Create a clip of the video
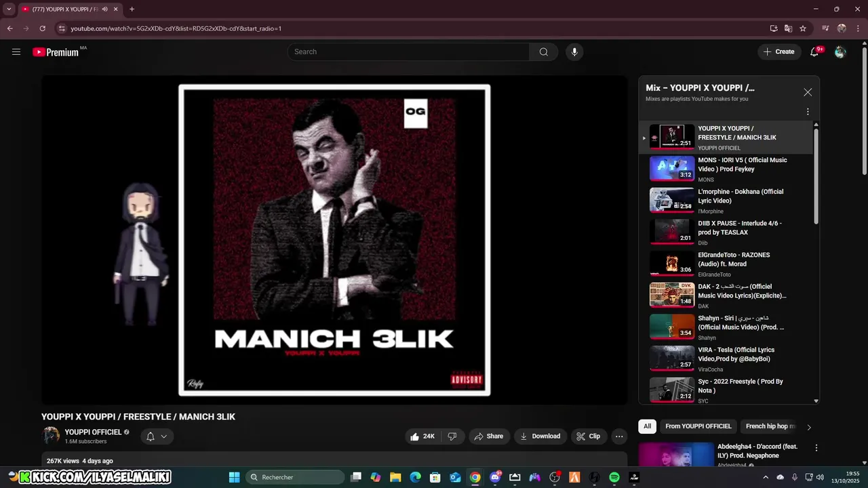Screen dimensions: 868x488 click(589, 436)
